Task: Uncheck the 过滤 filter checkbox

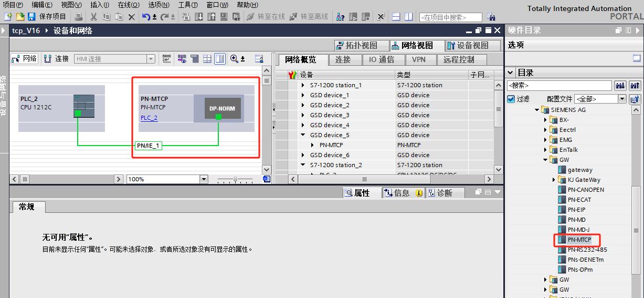Action: (x=511, y=99)
